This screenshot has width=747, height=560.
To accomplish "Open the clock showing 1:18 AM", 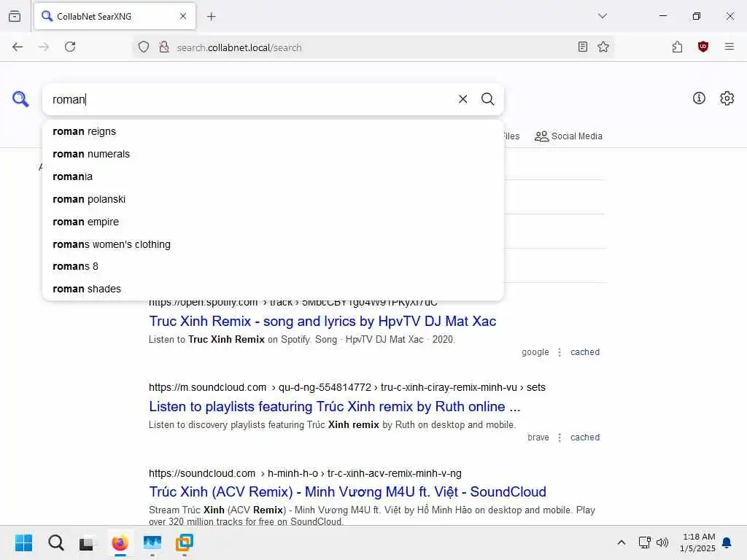I will pyautogui.click(x=698, y=542).
